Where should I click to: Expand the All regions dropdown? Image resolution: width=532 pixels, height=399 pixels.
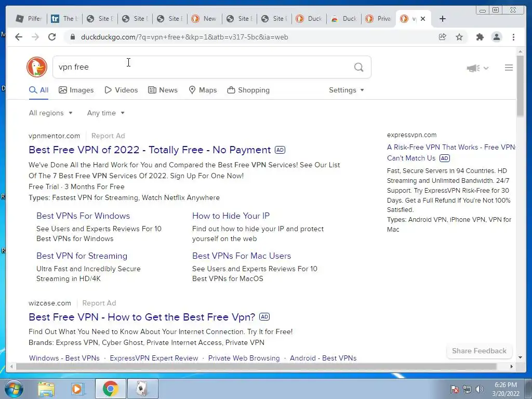51,113
